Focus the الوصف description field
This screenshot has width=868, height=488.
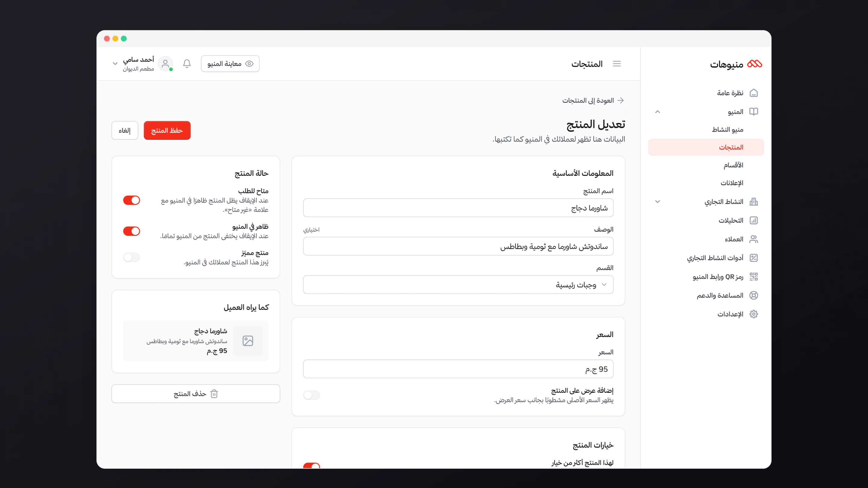pyautogui.click(x=458, y=246)
